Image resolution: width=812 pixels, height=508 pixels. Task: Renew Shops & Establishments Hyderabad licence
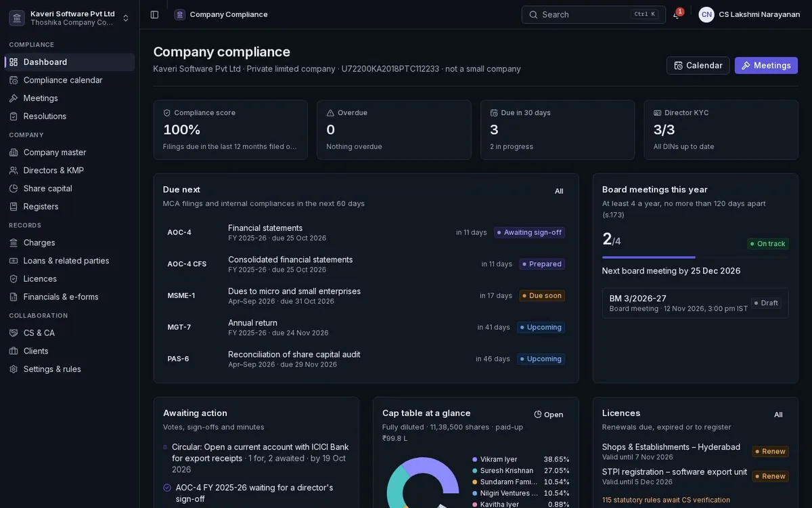click(x=770, y=451)
